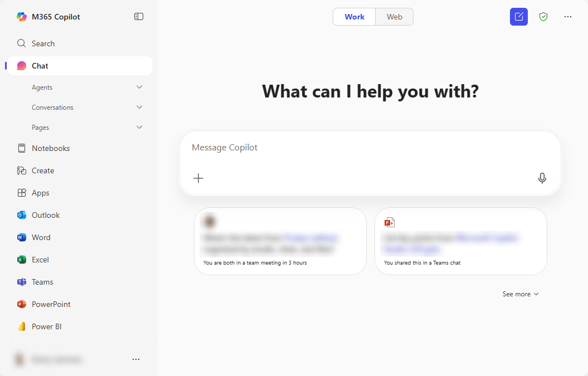Open the more options ellipsis at top right
The image size is (588, 376).
[x=568, y=17]
